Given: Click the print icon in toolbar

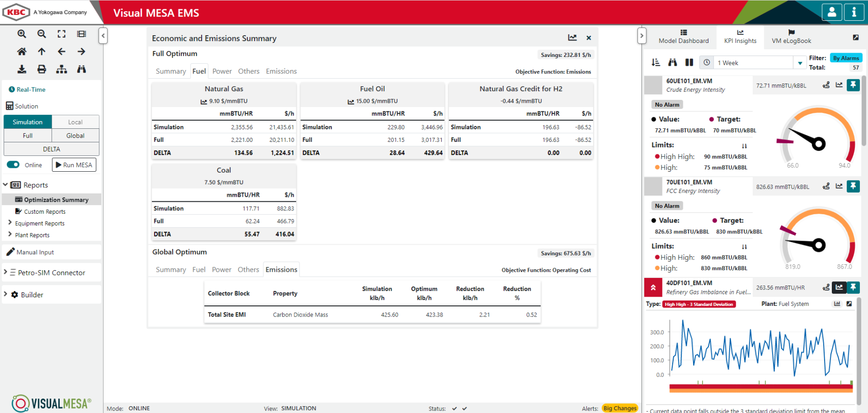Looking at the screenshot, I should (42, 69).
